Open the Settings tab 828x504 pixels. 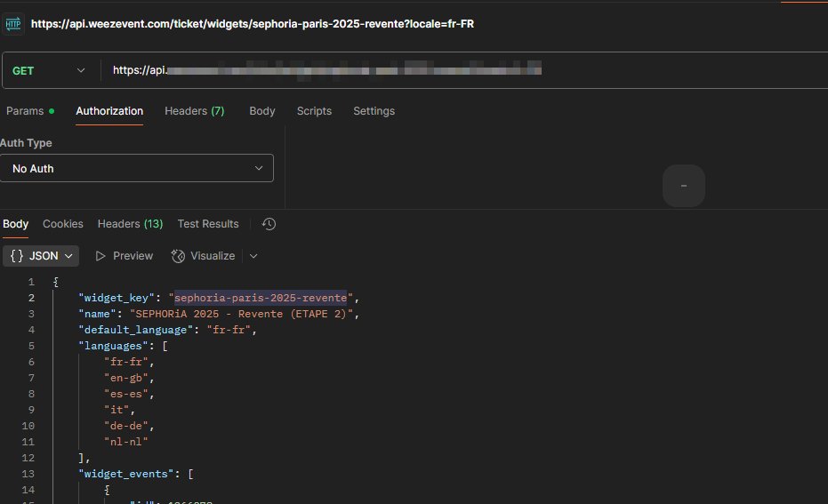click(374, 111)
